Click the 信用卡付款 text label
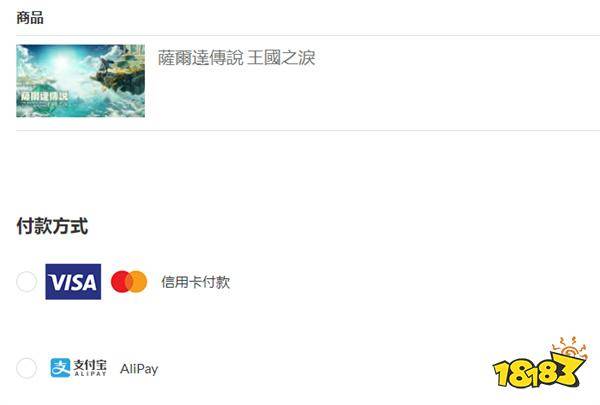The width and height of the screenshot is (600, 405). 196,282
